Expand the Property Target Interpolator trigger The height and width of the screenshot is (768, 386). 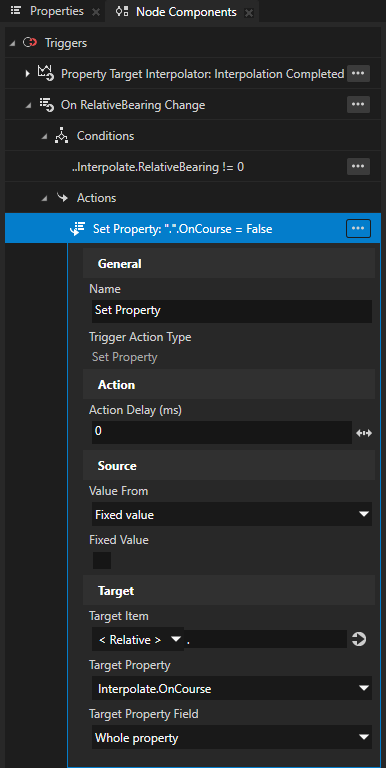(27, 74)
